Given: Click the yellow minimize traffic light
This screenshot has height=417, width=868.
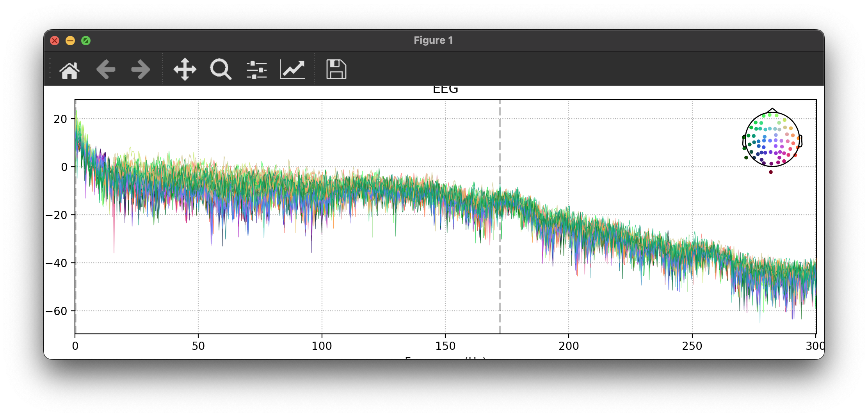Looking at the screenshot, I should pos(70,40).
